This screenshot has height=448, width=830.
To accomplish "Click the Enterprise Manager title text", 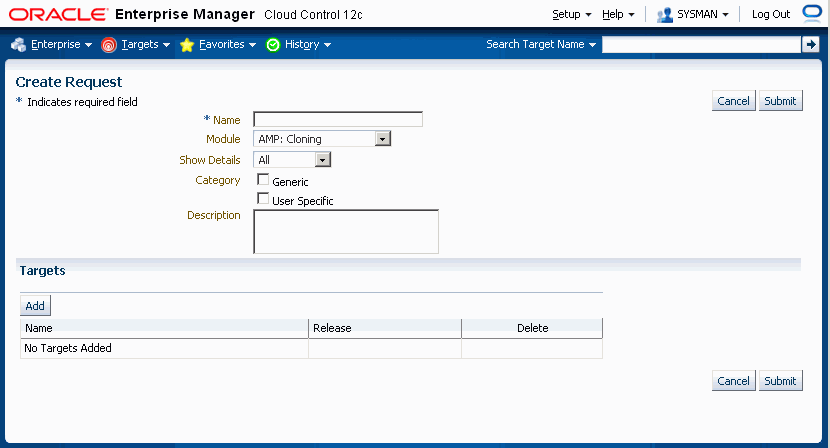I will pos(185,14).
